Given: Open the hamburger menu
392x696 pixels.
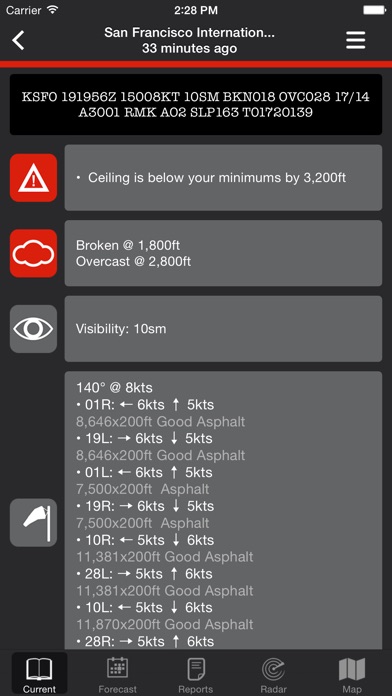Looking at the screenshot, I should pyautogui.click(x=356, y=40).
